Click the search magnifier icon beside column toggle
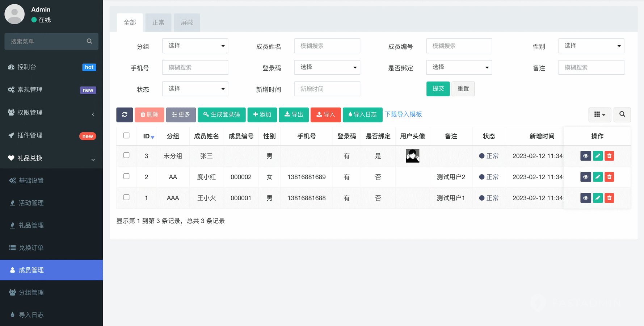Image resolution: width=644 pixels, height=326 pixels. pos(622,114)
